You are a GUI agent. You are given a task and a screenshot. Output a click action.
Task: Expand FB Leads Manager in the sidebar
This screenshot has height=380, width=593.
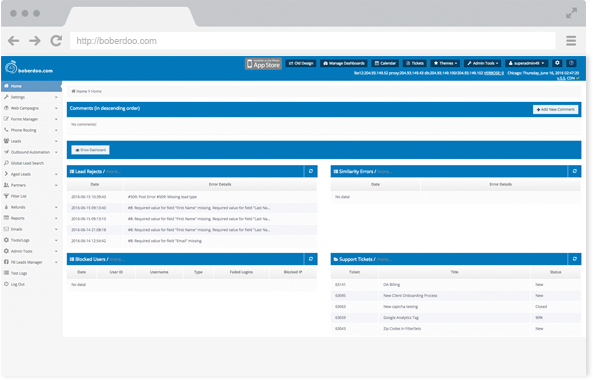(31, 262)
